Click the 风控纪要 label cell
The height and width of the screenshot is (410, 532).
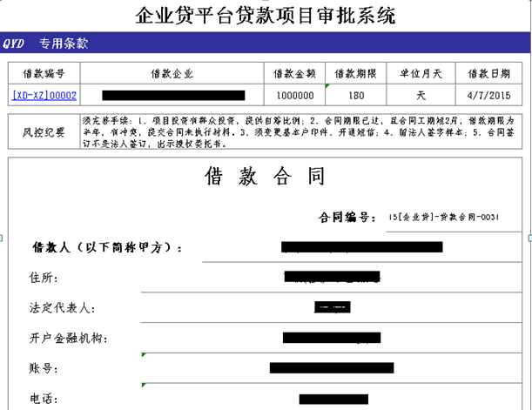(44, 132)
